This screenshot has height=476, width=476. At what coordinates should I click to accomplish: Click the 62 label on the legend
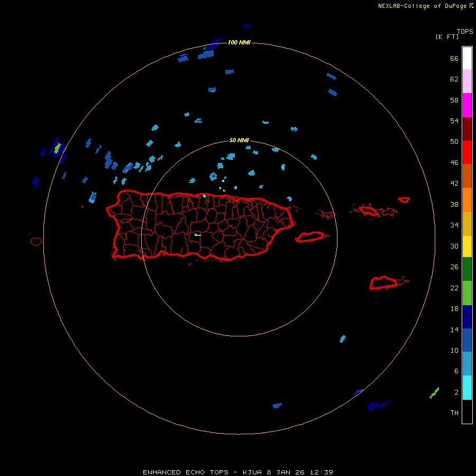(454, 79)
